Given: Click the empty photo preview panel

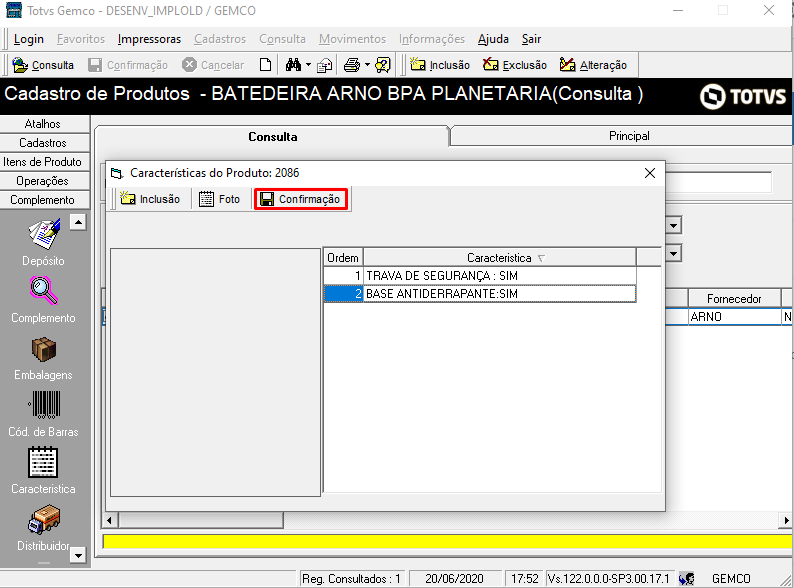Looking at the screenshot, I should [x=215, y=372].
